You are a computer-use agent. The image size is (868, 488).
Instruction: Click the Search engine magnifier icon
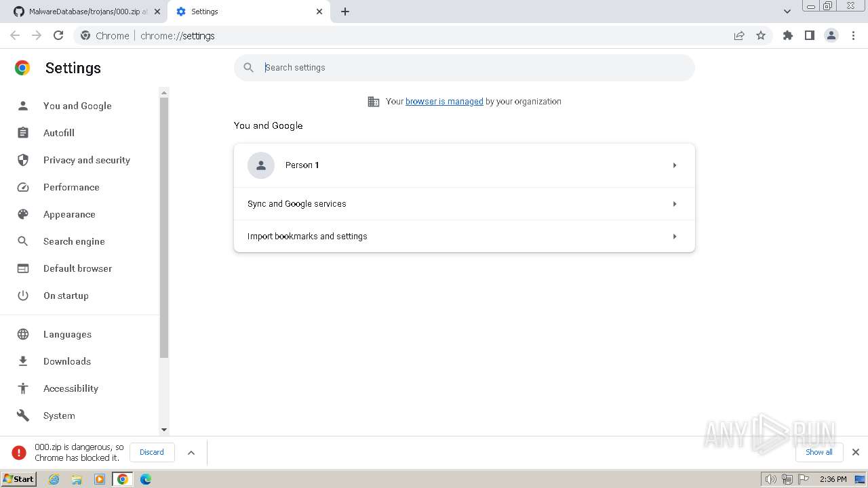click(23, 241)
